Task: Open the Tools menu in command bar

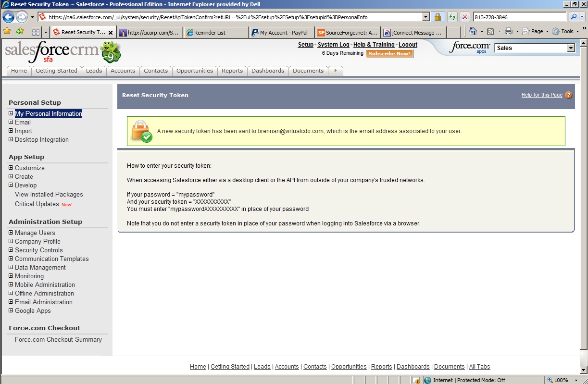Action: coord(566,32)
